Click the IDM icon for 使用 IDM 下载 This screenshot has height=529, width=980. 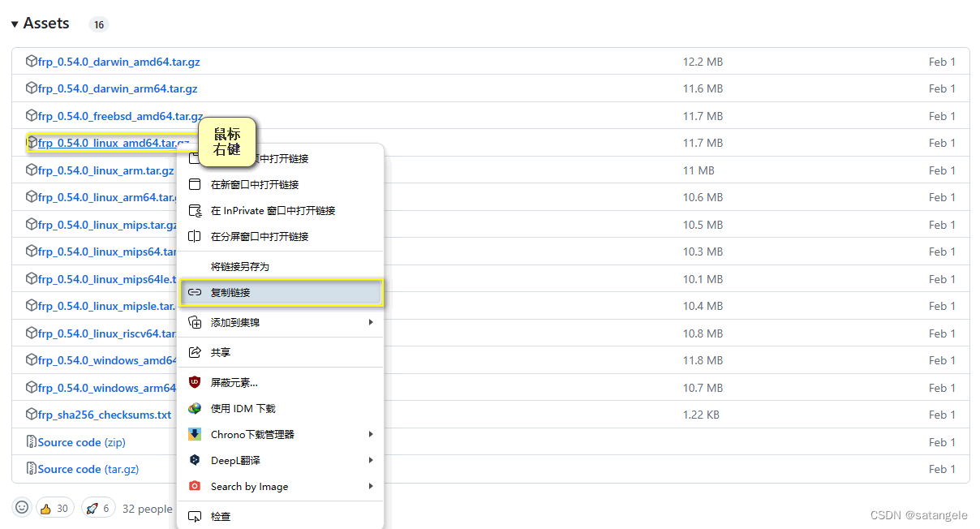(x=195, y=408)
